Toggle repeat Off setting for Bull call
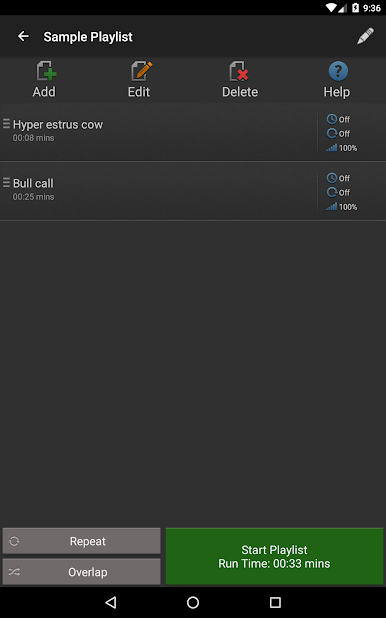 point(338,192)
